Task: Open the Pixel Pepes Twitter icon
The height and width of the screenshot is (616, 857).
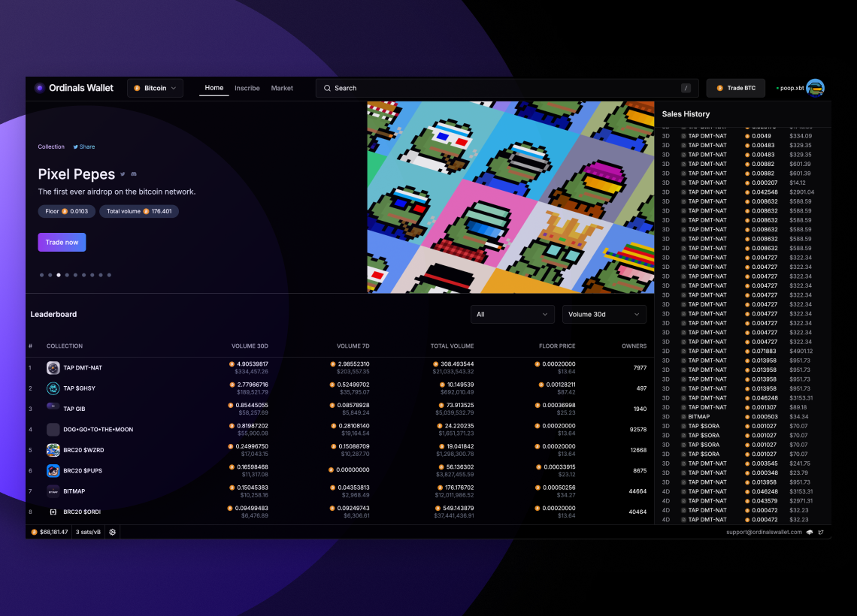Action: 123,174
